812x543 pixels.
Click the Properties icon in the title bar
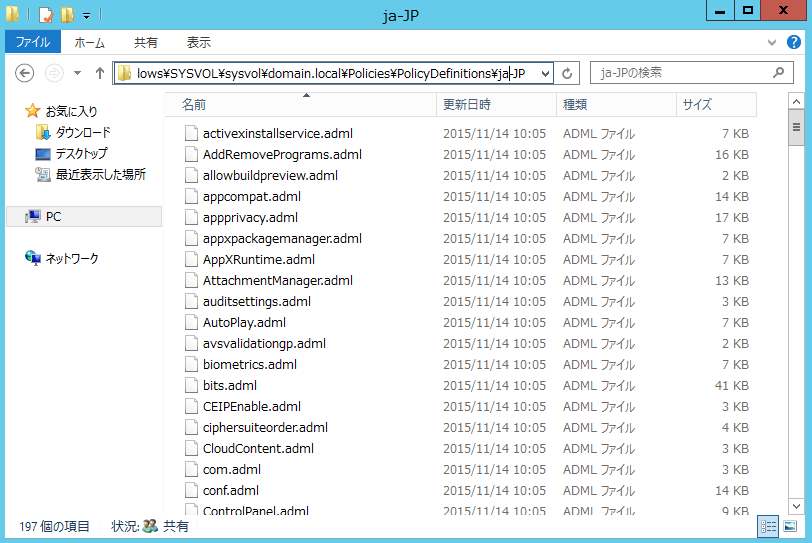[45, 15]
